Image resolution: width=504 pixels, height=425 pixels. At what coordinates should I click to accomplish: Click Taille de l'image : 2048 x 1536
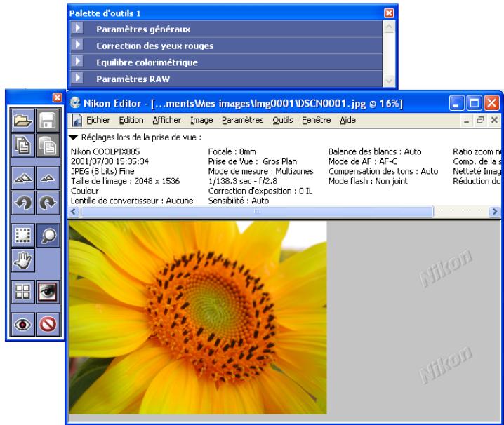pyautogui.click(x=125, y=181)
